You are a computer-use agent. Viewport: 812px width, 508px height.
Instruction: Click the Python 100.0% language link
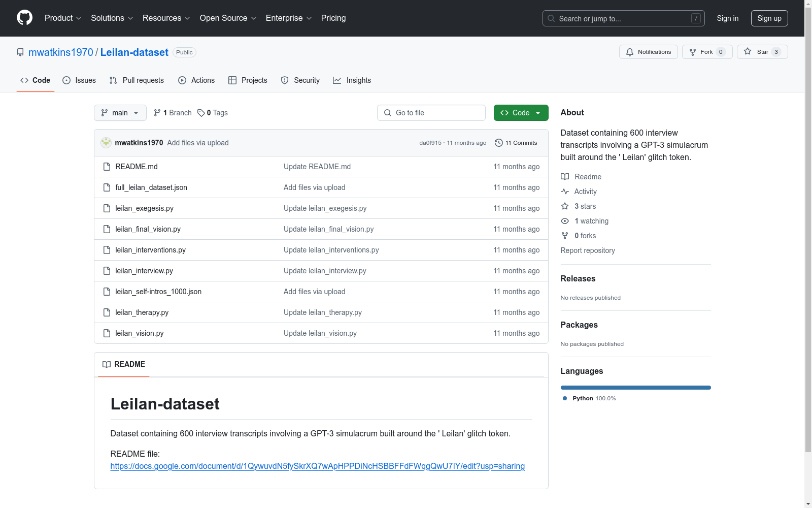589,398
